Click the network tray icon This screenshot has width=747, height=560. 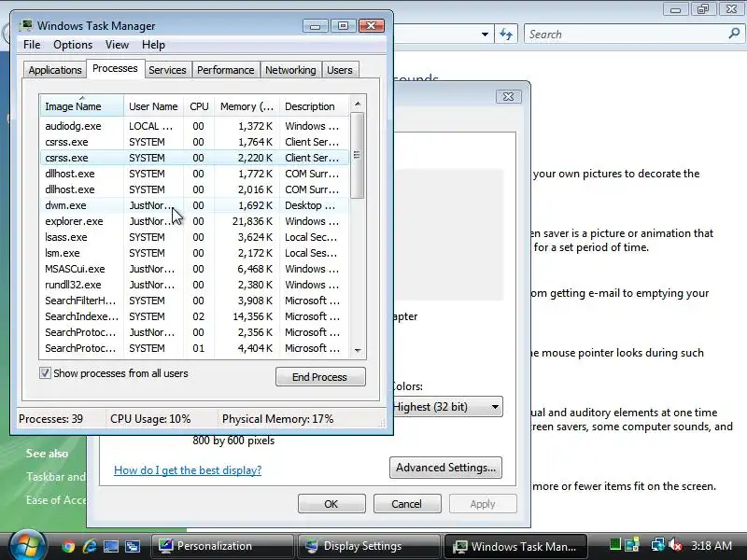(658, 545)
